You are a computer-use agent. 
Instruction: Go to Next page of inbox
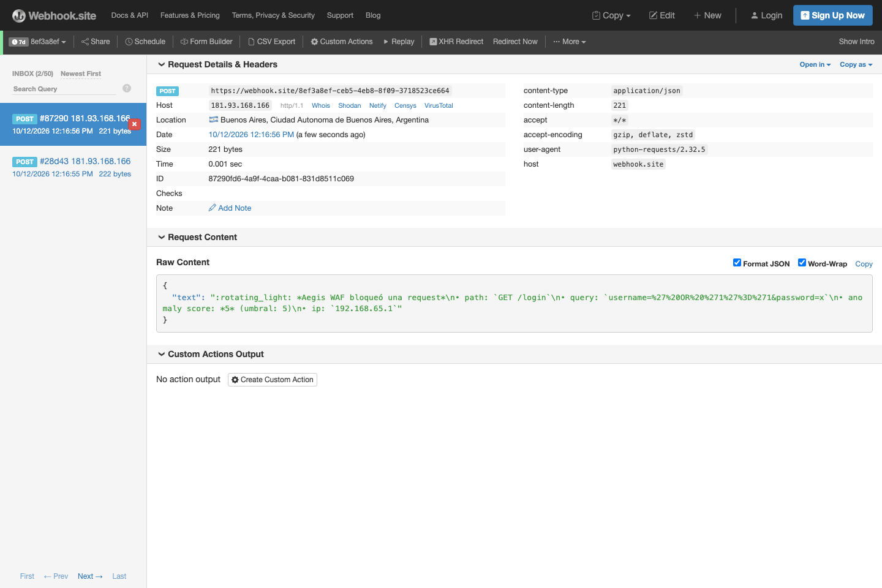(90, 576)
